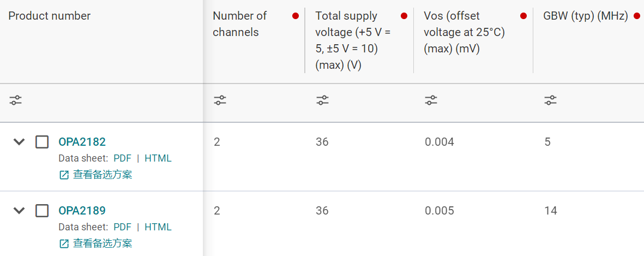
Task: Open filter for Vos offset voltage column
Action: [431, 100]
